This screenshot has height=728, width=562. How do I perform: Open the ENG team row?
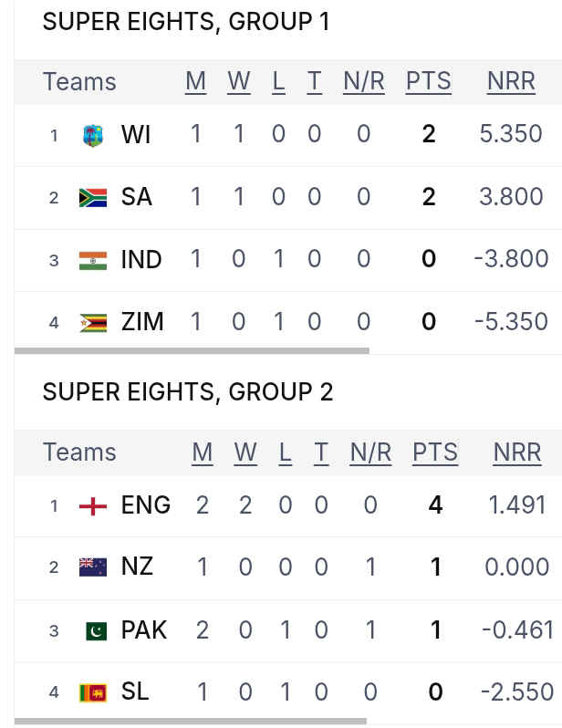[288, 506]
